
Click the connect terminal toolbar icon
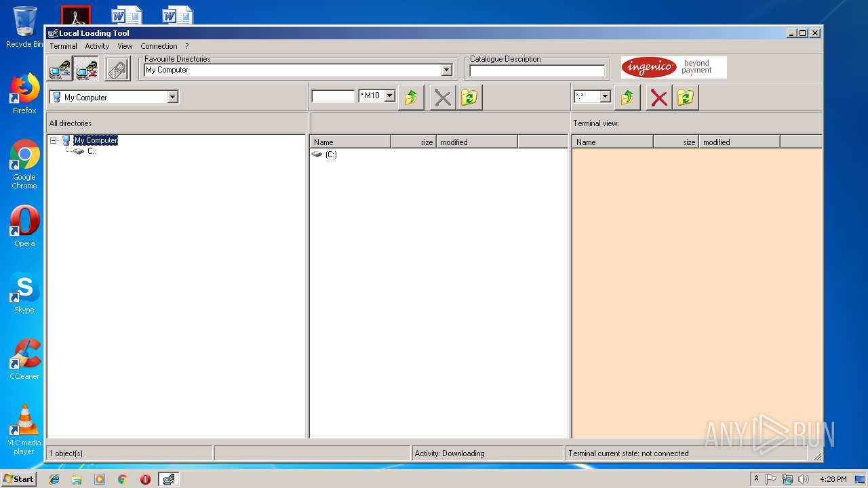coord(60,69)
